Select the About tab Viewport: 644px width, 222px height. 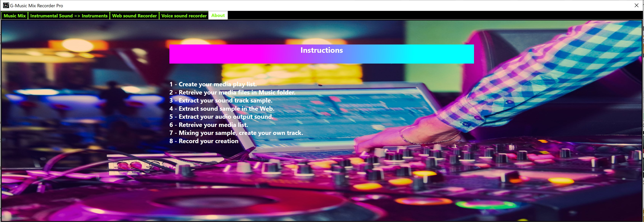tap(218, 15)
